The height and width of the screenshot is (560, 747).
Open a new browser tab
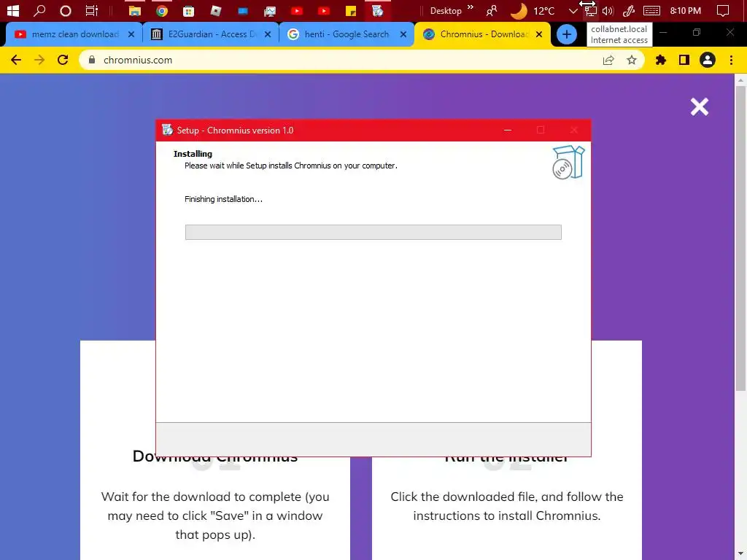[566, 34]
